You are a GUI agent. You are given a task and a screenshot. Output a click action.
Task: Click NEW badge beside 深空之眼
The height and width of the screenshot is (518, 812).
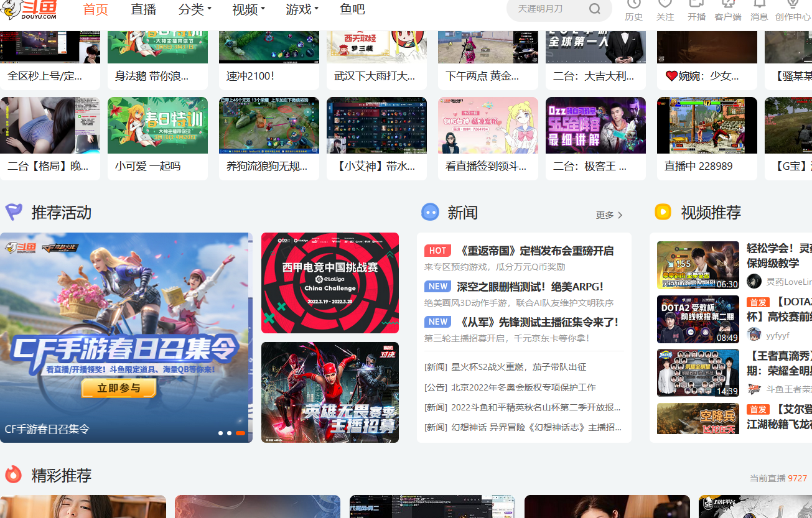tap(437, 287)
